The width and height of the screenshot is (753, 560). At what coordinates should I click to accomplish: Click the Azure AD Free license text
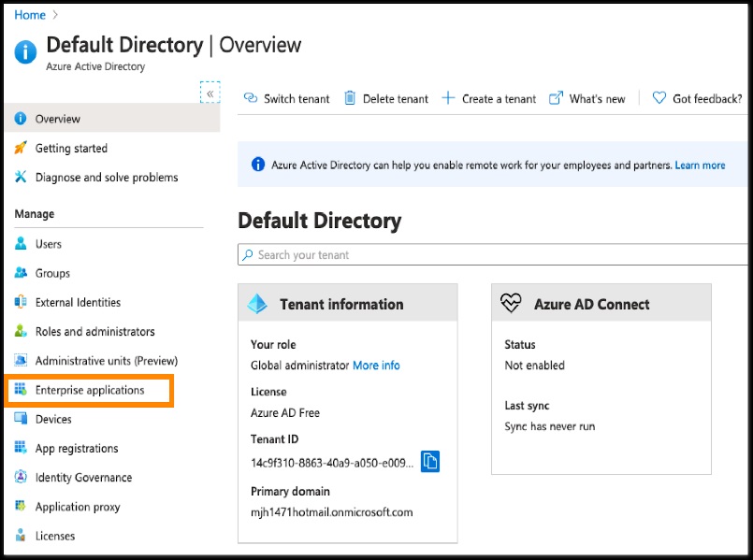[285, 412]
